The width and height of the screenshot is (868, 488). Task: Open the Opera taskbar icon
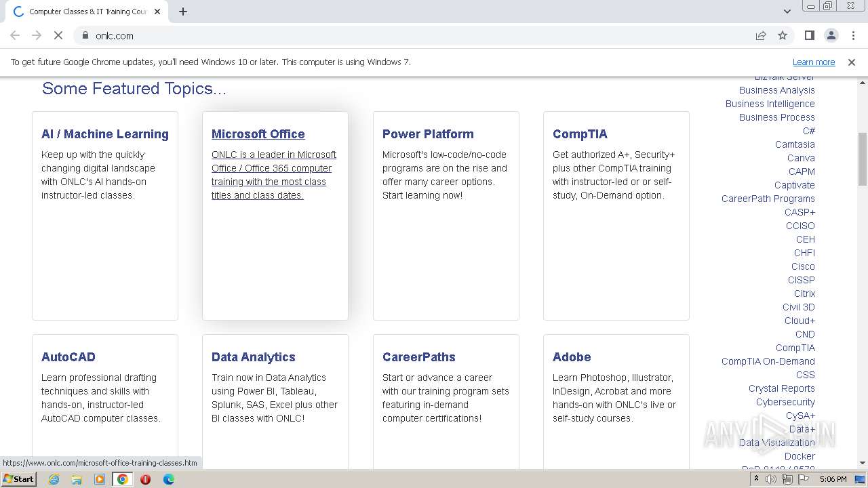145,479
